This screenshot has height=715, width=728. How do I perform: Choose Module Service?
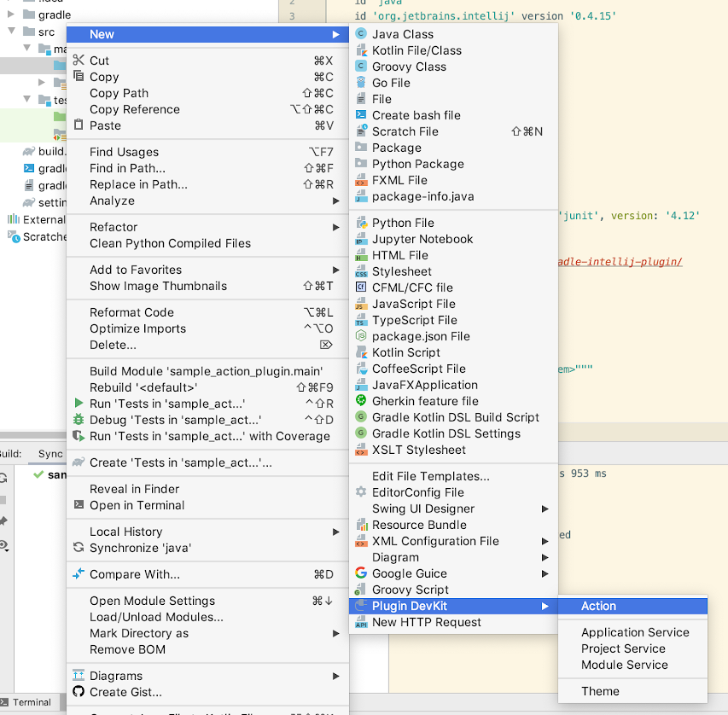pos(632,665)
